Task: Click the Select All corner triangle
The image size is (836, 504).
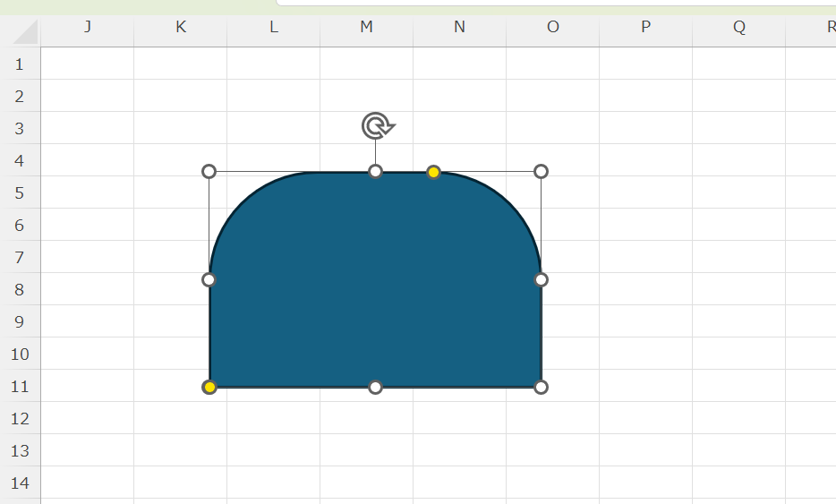Action: (25, 31)
